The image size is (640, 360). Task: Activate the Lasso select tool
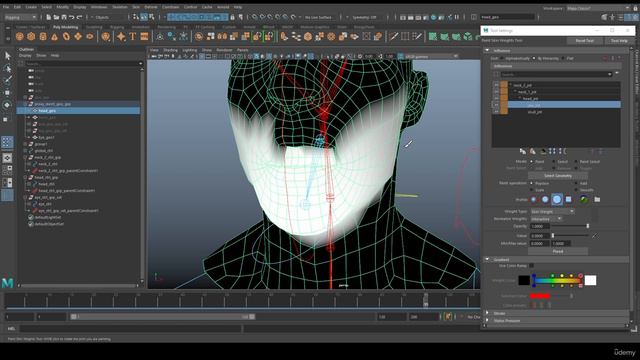click(x=7, y=68)
